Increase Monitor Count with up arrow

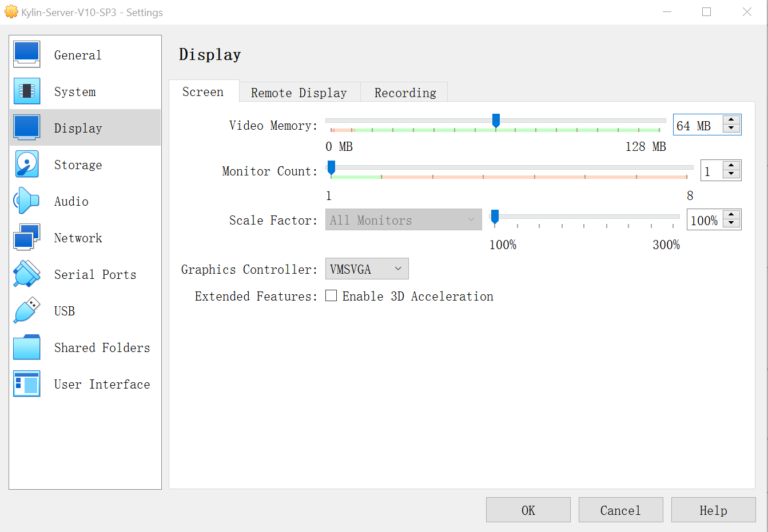[x=731, y=166]
